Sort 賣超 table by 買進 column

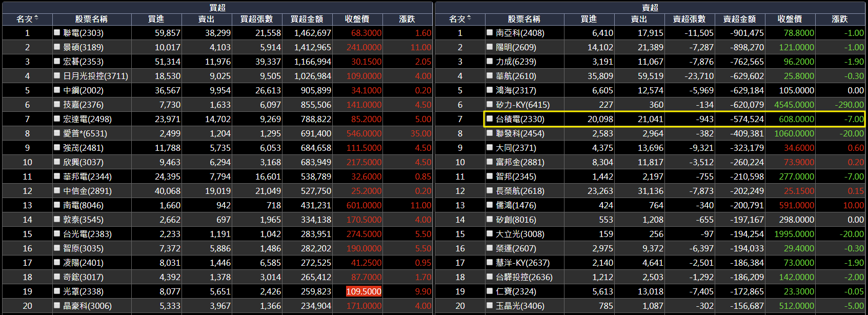(589, 19)
